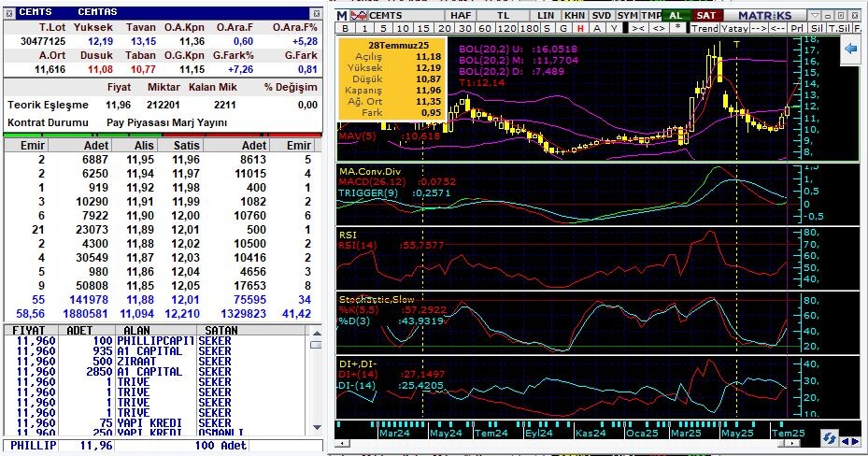This screenshot has height=456, width=868.
Task: Click the S period toolbar button
Action: (547, 28)
